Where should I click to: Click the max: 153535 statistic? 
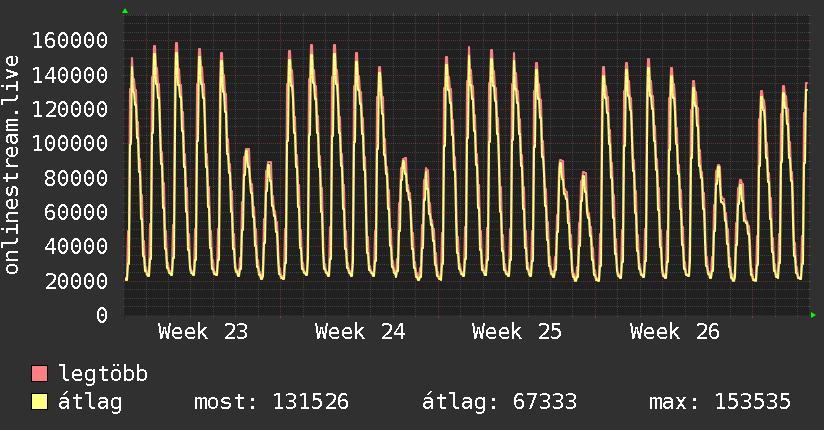click(x=720, y=402)
